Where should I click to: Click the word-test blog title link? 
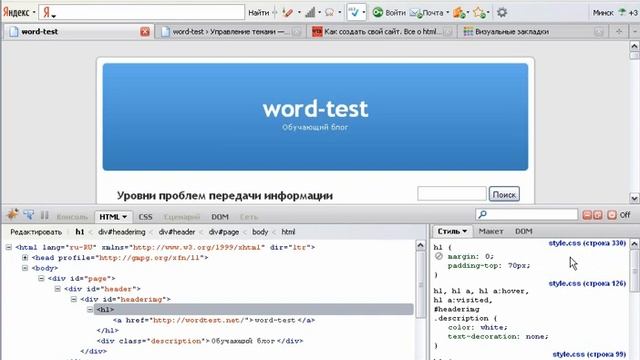315,109
